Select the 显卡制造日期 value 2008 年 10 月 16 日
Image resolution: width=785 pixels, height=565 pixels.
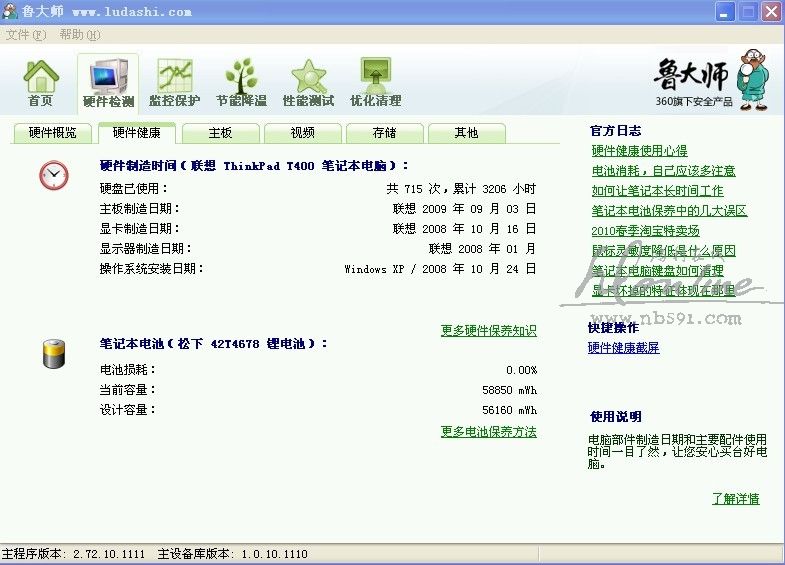pos(464,229)
